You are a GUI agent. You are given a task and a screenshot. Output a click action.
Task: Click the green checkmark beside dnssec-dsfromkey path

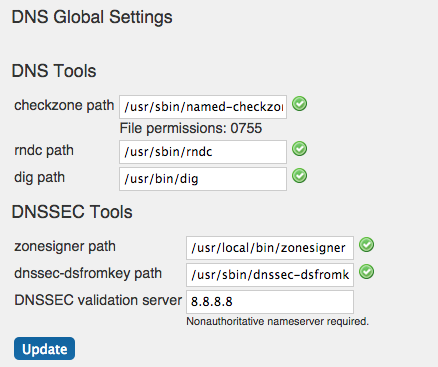tap(367, 272)
